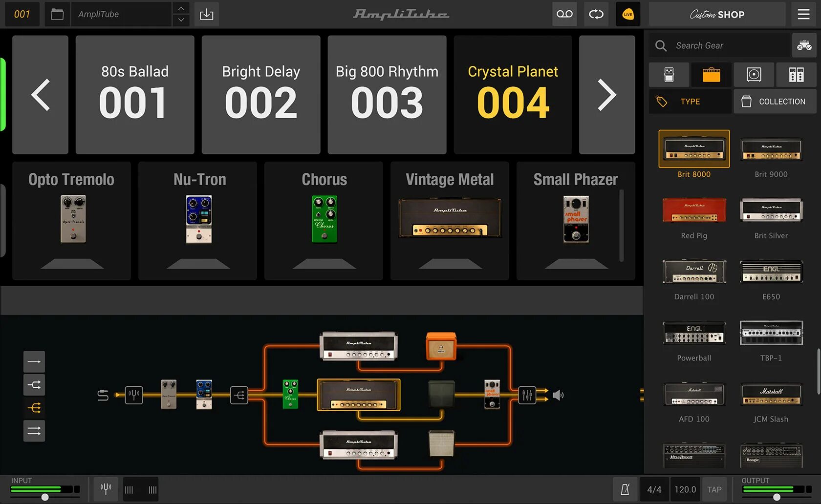The height and width of the screenshot is (504, 821).
Task: Click the chain output speaker icon
Action: coord(558,395)
